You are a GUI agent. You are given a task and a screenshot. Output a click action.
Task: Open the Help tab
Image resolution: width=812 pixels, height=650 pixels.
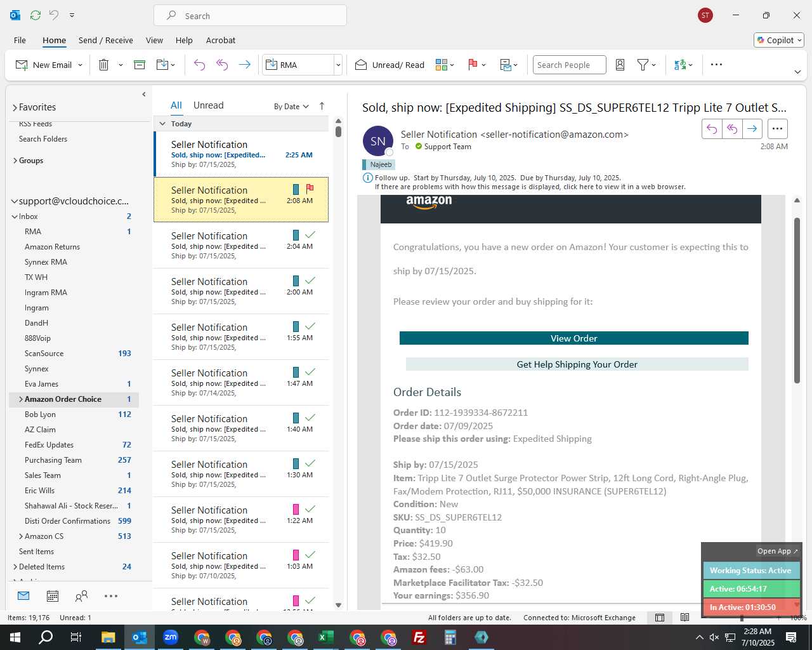(184, 40)
